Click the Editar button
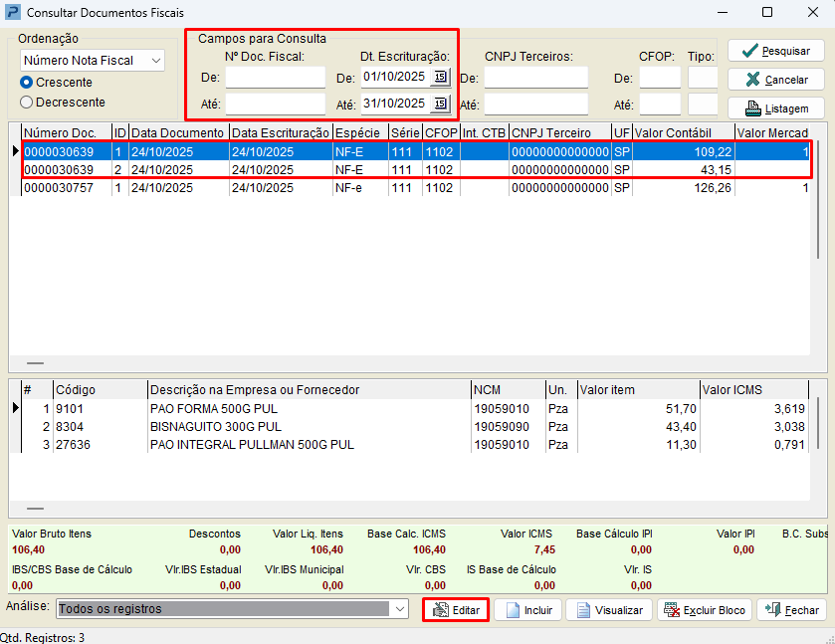This screenshot has width=835, height=644. coord(456,610)
